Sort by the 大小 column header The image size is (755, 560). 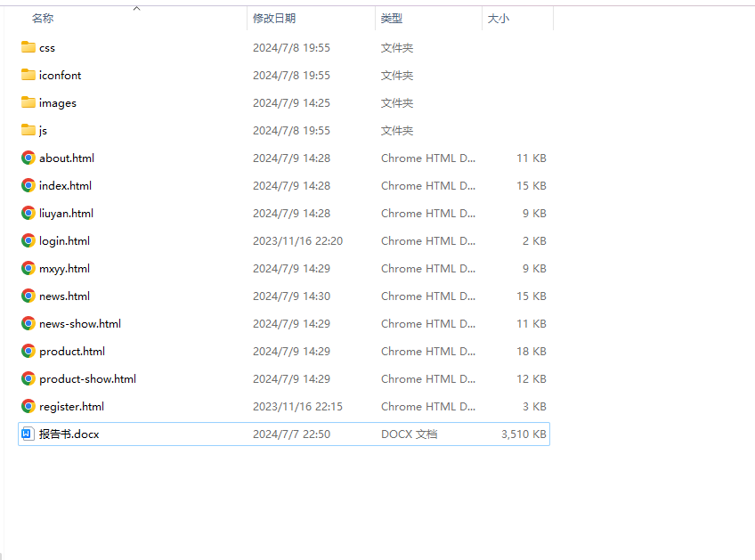498,19
